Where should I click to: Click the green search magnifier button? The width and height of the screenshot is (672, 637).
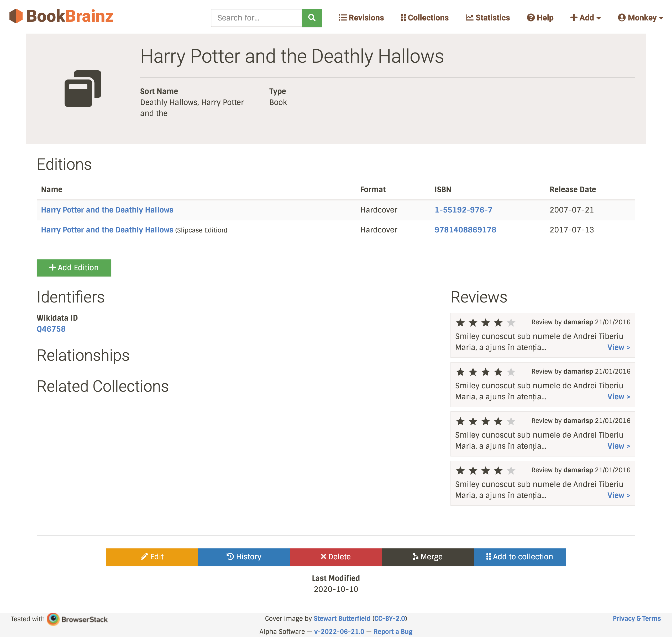[312, 18]
